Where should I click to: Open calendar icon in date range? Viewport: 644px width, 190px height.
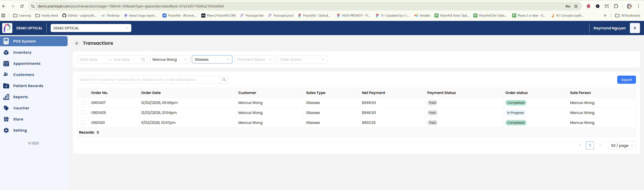pyautogui.click(x=143, y=60)
